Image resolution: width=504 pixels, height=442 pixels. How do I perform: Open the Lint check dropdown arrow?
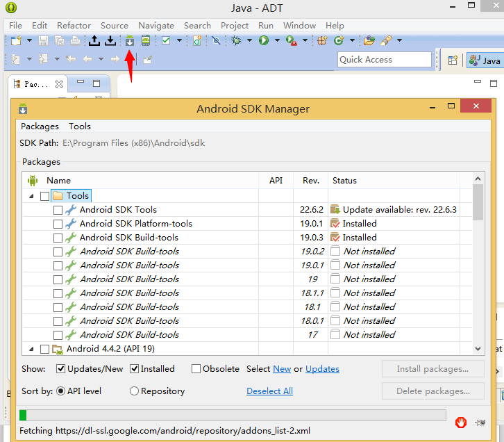pyautogui.click(x=179, y=40)
